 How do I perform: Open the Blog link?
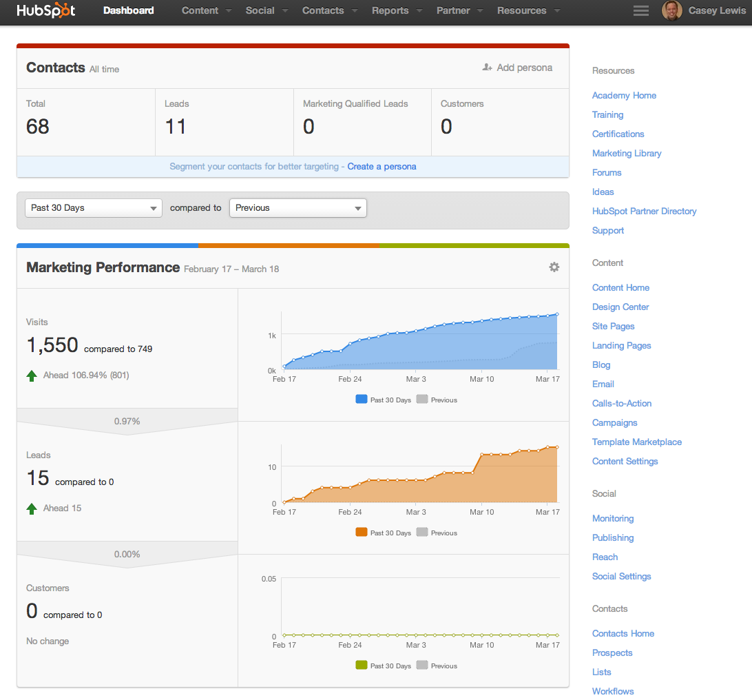pyautogui.click(x=601, y=364)
